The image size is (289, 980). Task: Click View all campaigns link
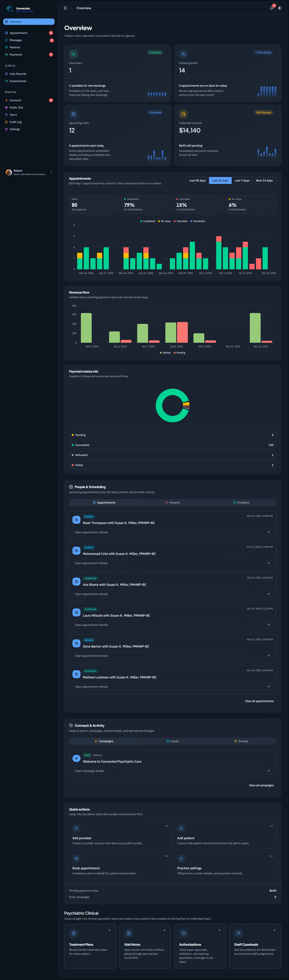coord(261,785)
